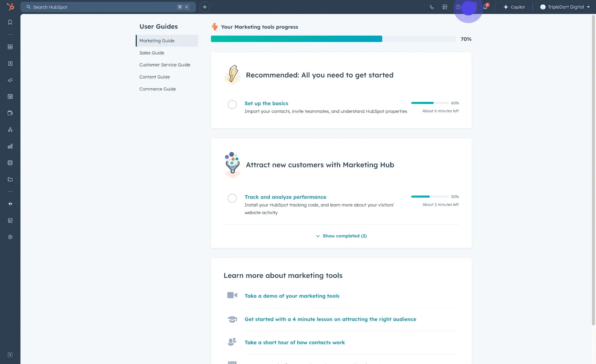Image resolution: width=596 pixels, height=364 pixels.
Task: Open the Breeze AI sparkle icon in sidebar
Action: click(x=10, y=204)
